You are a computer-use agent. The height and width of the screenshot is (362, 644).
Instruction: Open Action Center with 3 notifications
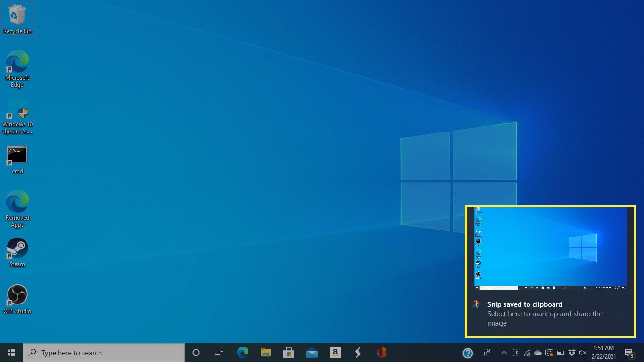[x=629, y=353]
